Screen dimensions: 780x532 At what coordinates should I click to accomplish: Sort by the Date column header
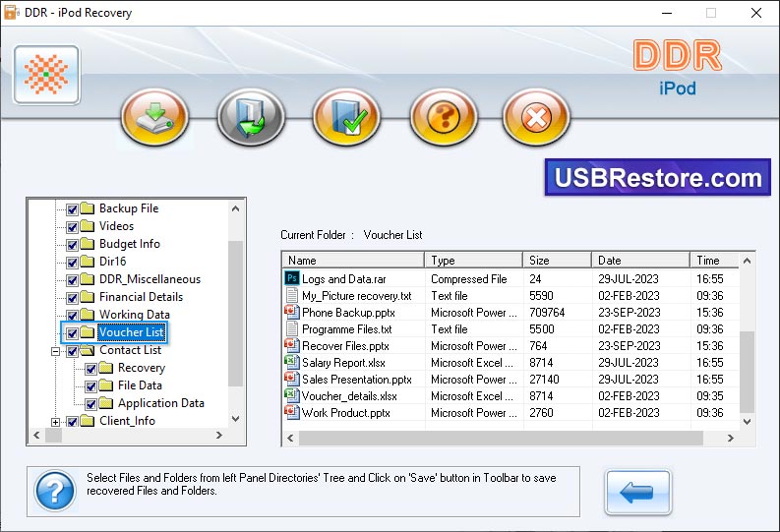[x=640, y=260]
